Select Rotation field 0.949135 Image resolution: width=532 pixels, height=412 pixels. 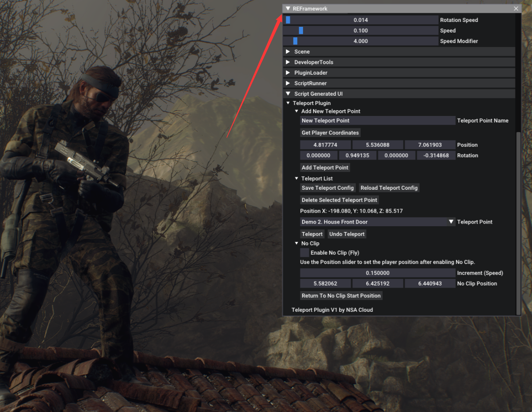358,155
